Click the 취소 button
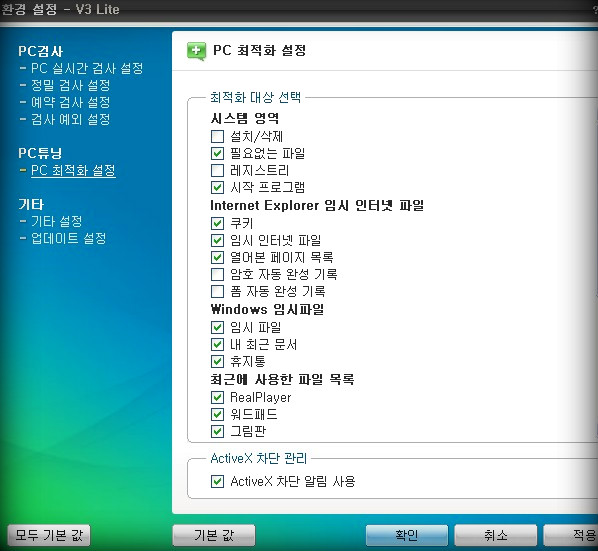The width and height of the screenshot is (598, 551). 495,535
